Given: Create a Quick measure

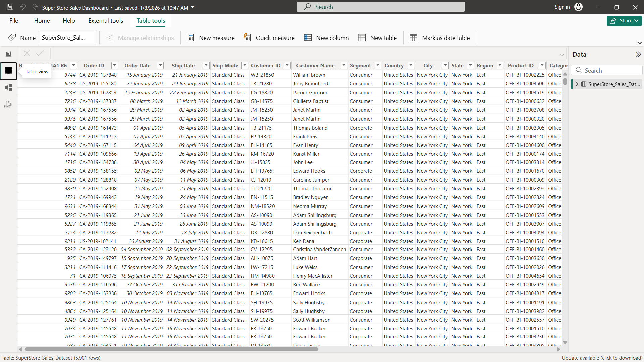Looking at the screenshot, I should 269,38.
